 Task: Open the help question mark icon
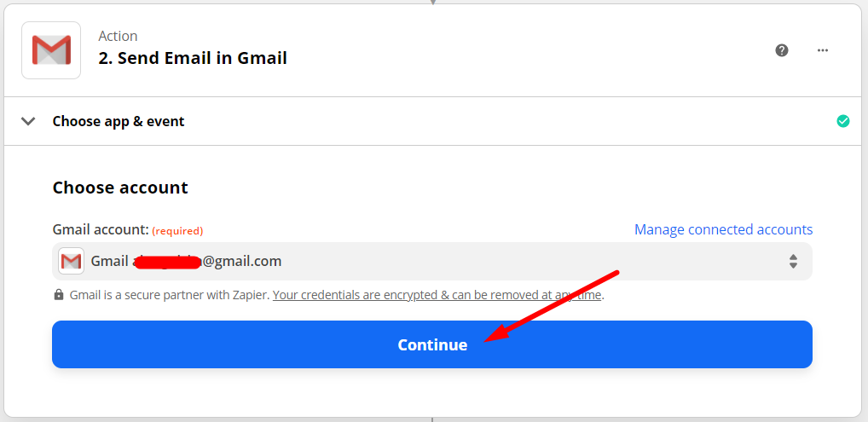[782, 50]
